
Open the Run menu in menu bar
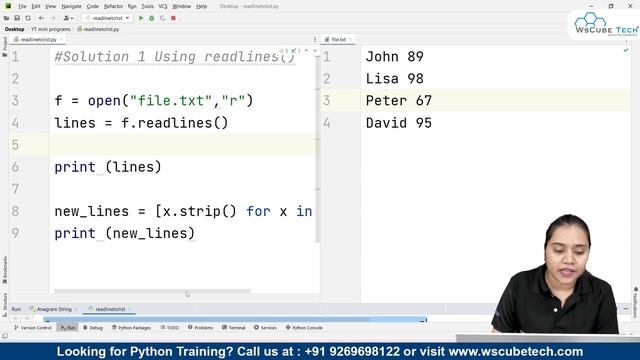132,7
